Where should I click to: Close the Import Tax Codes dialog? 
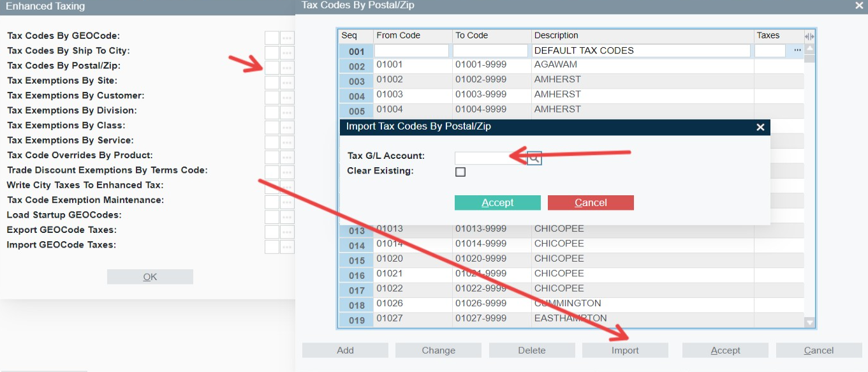[x=760, y=126]
